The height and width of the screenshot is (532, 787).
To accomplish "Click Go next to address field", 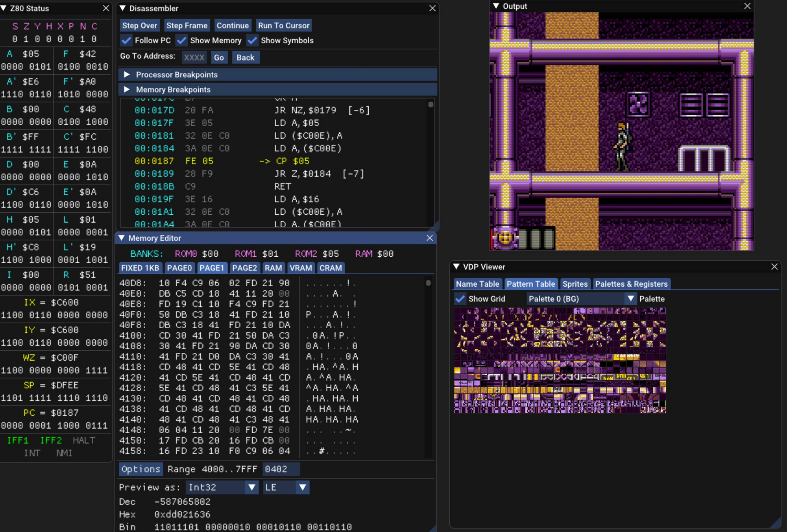I will pos(219,57).
